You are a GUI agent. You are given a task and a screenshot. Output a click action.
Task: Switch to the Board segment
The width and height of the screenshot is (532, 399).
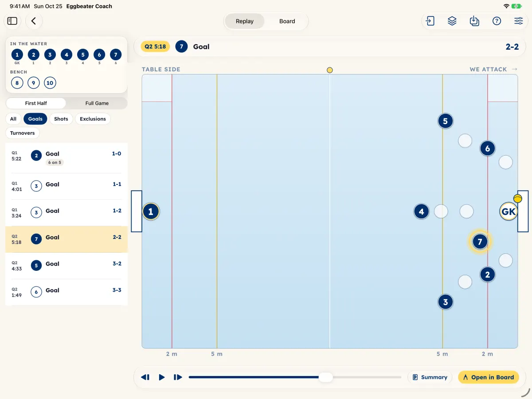click(x=287, y=21)
